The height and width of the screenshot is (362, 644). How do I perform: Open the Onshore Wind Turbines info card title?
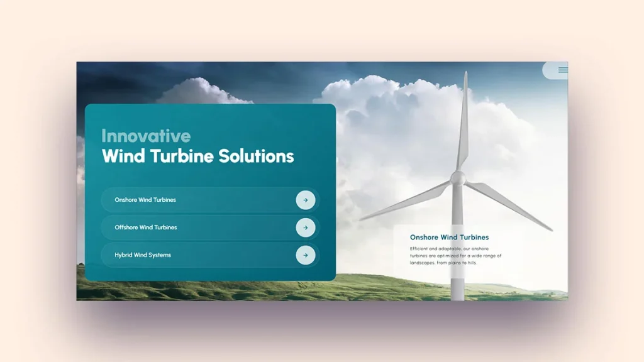click(x=449, y=238)
